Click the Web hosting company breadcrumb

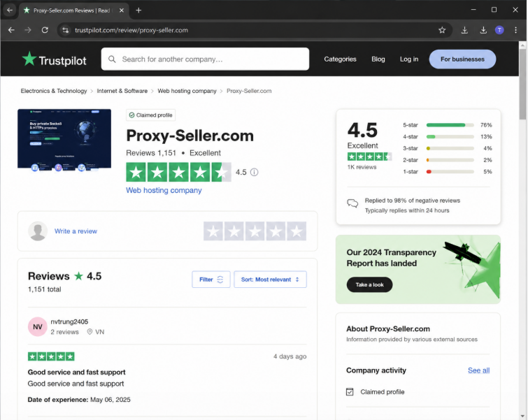coord(187,91)
